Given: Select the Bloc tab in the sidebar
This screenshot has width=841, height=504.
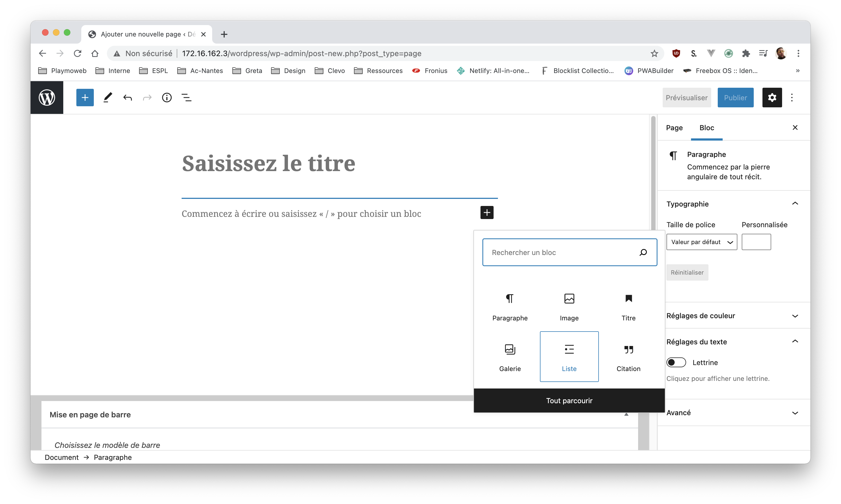Looking at the screenshot, I should pos(707,127).
